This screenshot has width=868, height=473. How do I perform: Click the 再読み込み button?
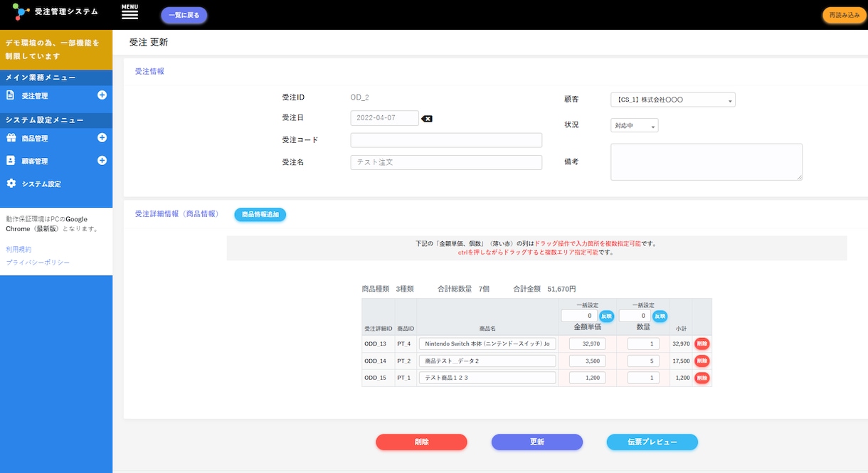click(x=845, y=15)
